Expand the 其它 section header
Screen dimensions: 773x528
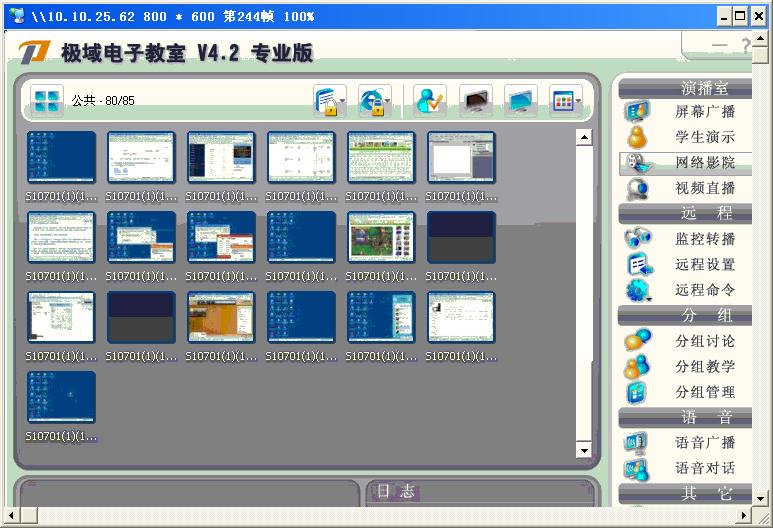pyautogui.click(x=685, y=494)
